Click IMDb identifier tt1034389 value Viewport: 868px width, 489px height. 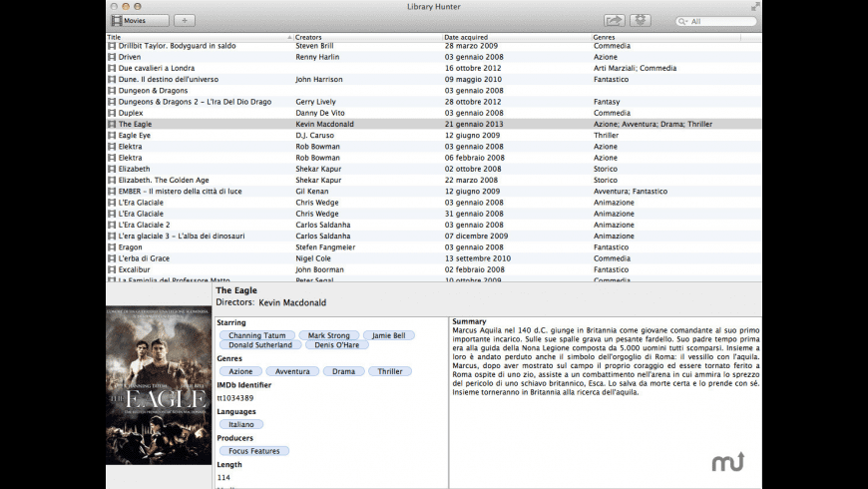click(x=235, y=398)
